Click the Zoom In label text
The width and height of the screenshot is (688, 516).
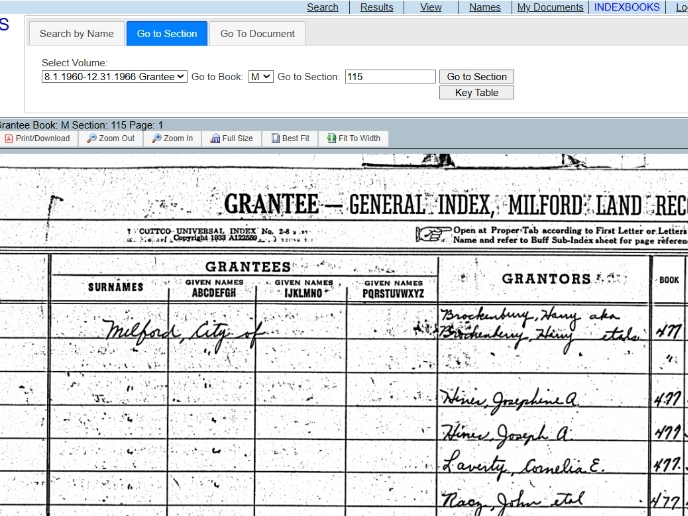click(178, 139)
